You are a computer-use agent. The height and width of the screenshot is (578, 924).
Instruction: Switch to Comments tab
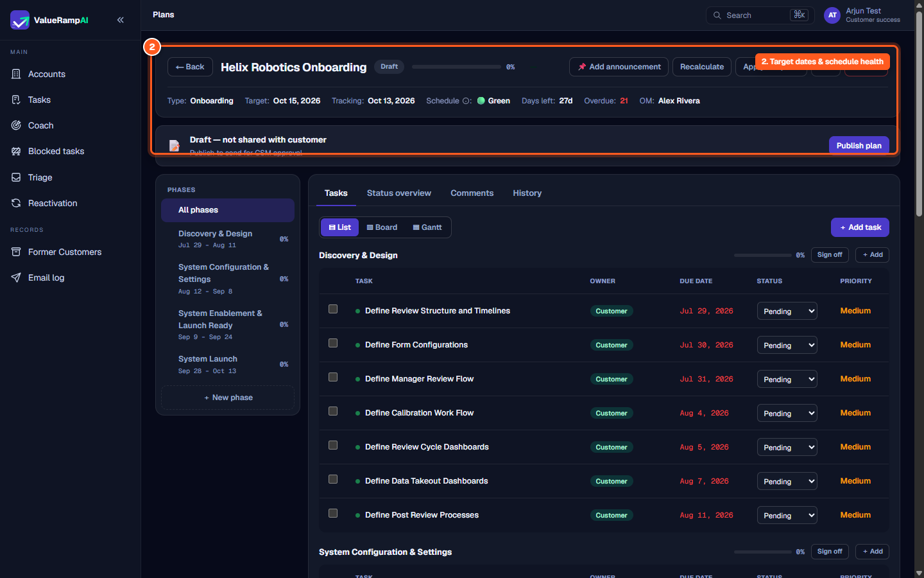coord(472,193)
